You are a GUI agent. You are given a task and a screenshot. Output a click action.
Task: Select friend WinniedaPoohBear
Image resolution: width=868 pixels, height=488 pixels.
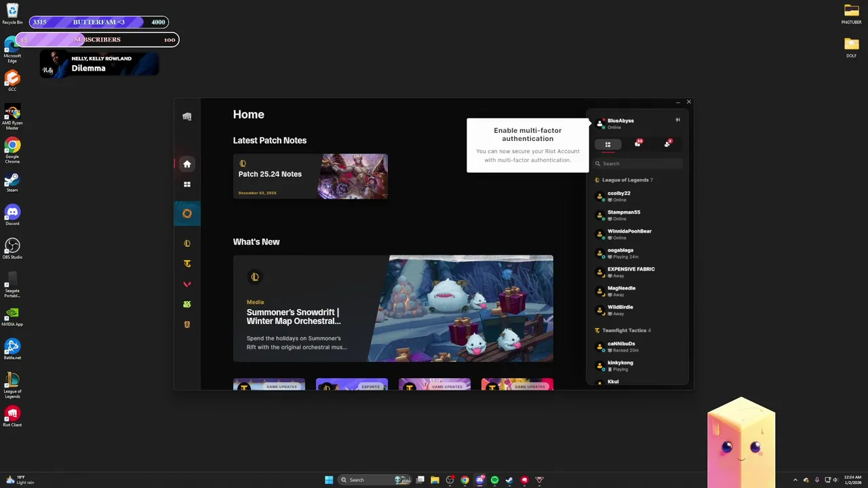[637, 234]
